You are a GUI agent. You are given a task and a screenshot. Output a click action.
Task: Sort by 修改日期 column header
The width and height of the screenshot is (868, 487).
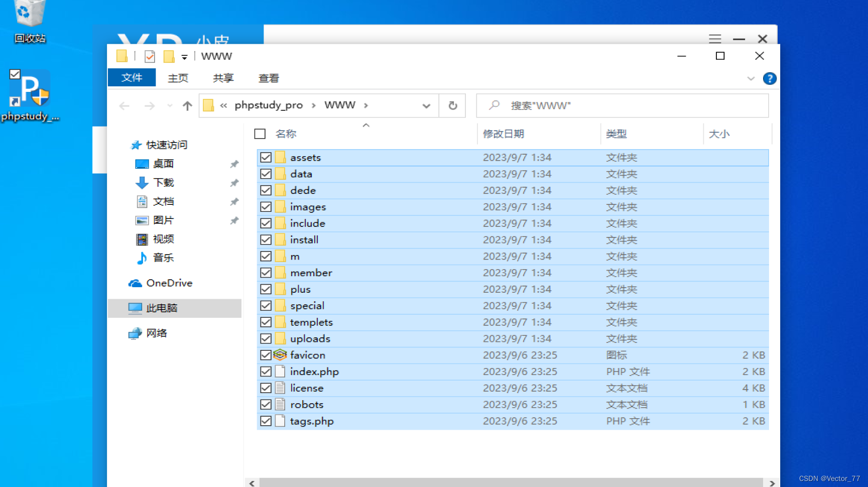coord(504,134)
